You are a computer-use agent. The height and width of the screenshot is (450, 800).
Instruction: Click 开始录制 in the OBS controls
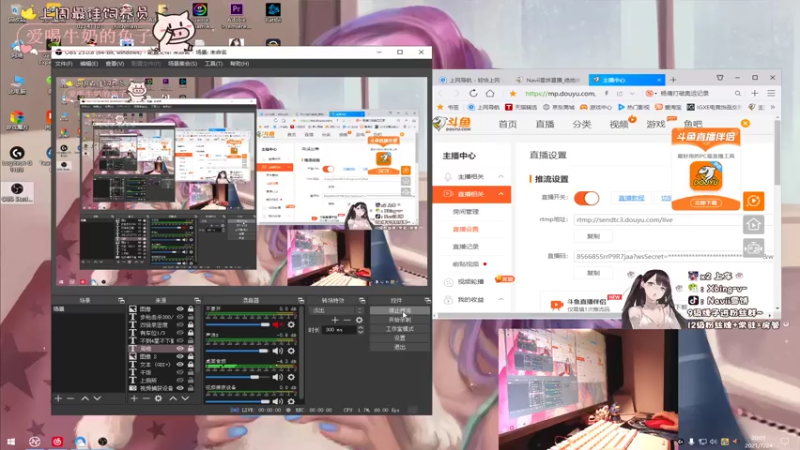pyautogui.click(x=399, y=319)
